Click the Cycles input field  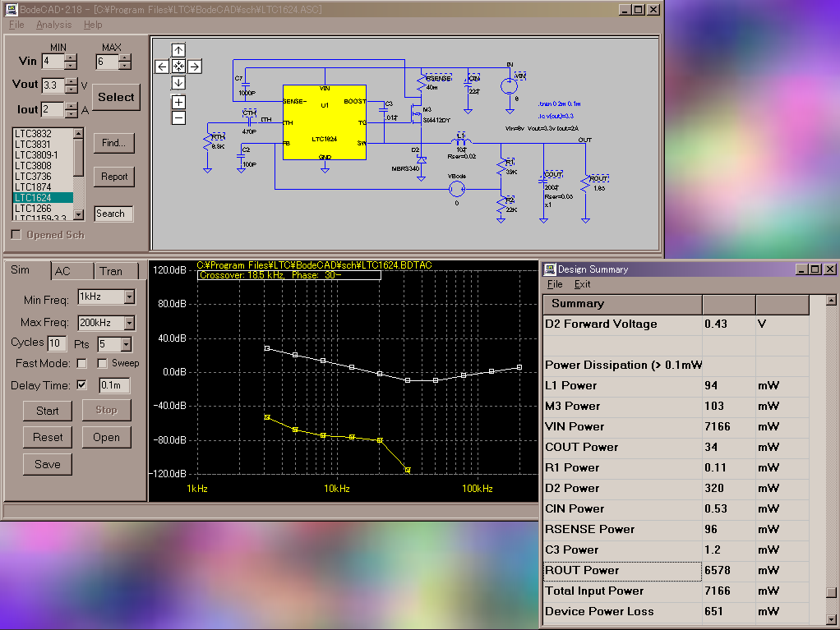(x=57, y=343)
